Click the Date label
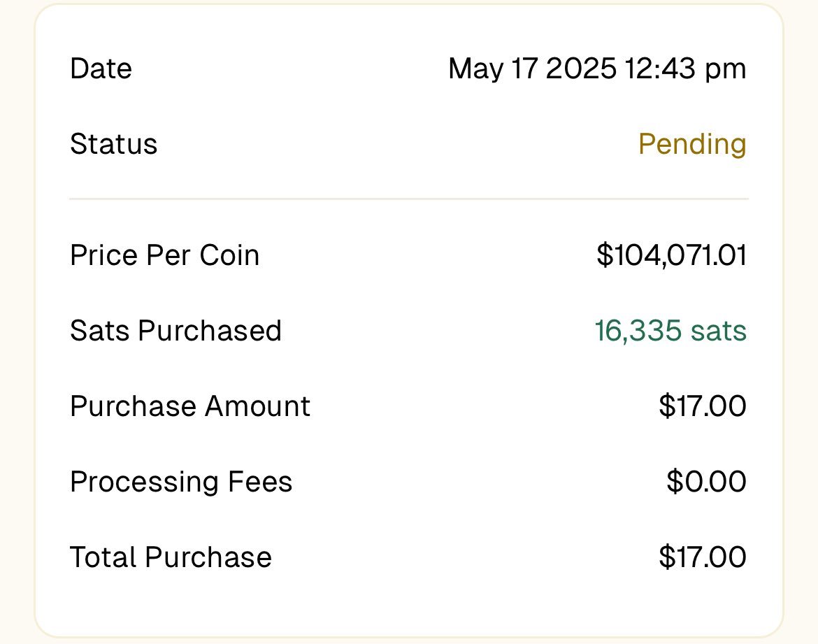This screenshot has width=818, height=644. 101,69
